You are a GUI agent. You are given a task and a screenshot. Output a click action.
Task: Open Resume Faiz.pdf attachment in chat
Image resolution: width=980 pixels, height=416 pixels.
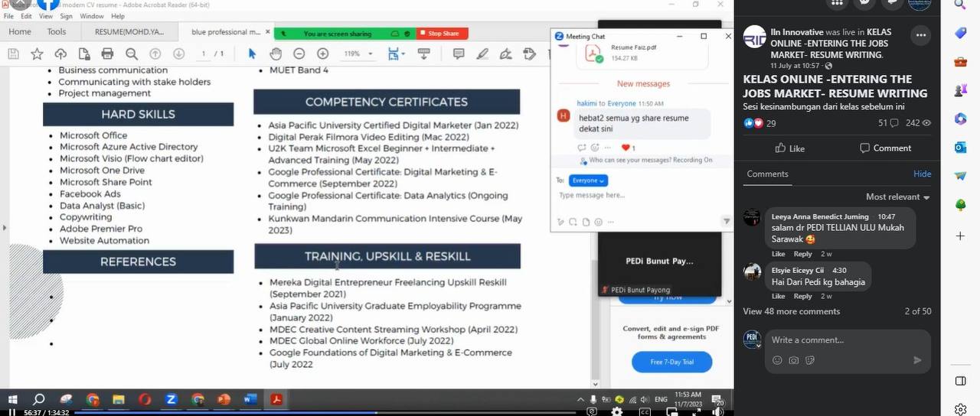click(x=632, y=54)
